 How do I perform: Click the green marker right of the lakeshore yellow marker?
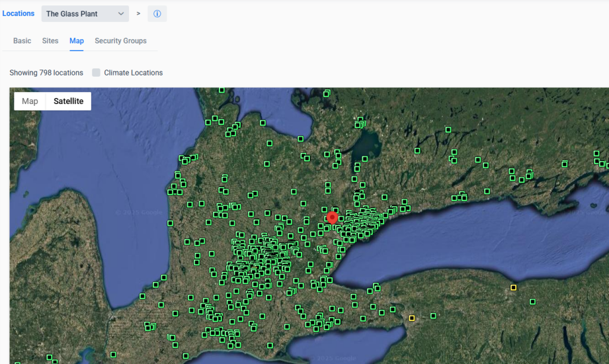pyautogui.click(x=532, y=301)
